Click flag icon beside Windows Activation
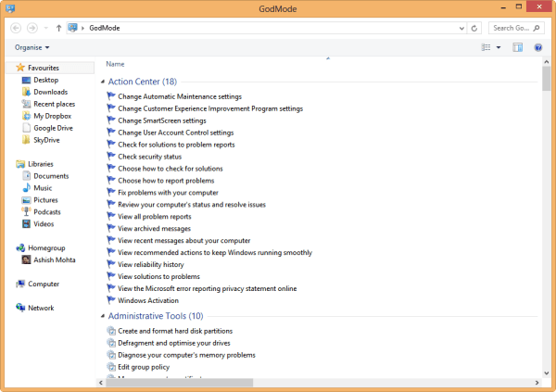This screenshot has height=392, width=556. click(111, 299)
